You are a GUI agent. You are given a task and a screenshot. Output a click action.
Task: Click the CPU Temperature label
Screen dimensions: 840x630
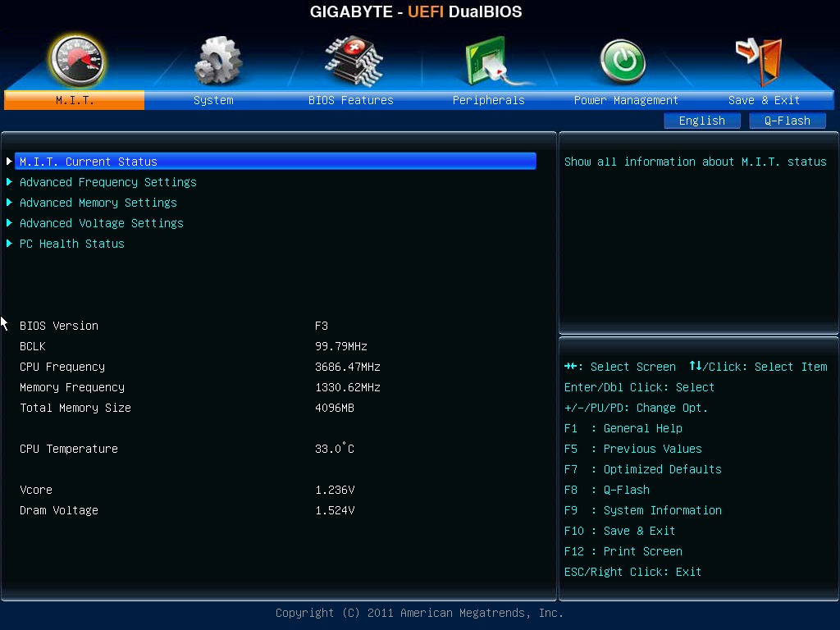click(x=69, y=449)
